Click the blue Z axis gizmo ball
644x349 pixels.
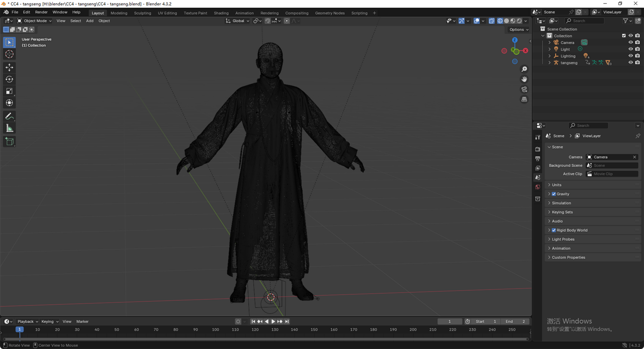pyautogui.click(x=515, y=40)
